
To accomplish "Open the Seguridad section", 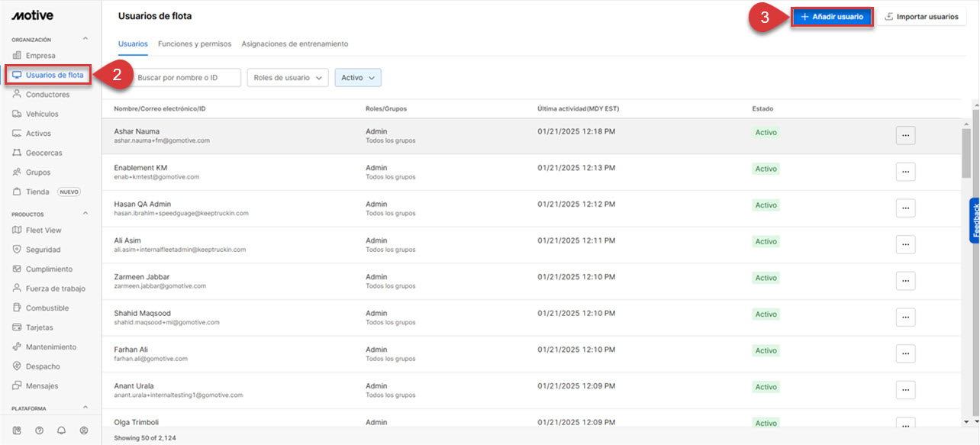I will coord(43,250).
